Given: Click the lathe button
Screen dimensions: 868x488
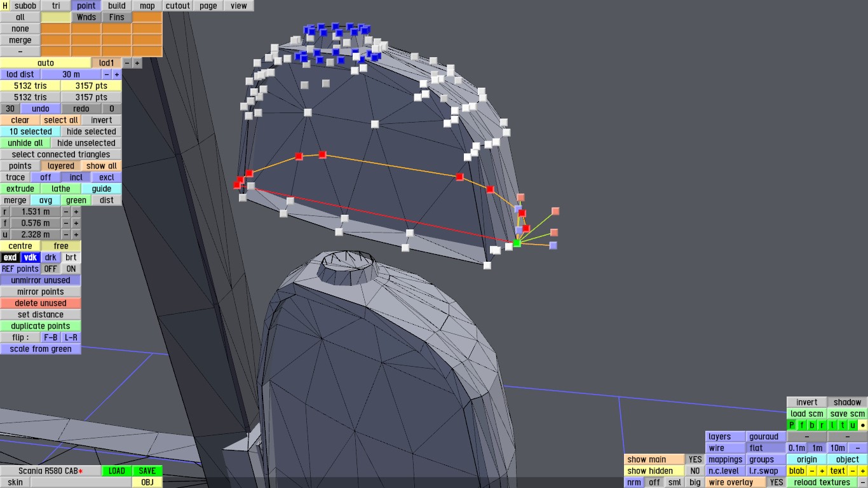Looking at the screenshot, I should click(61, 189).
